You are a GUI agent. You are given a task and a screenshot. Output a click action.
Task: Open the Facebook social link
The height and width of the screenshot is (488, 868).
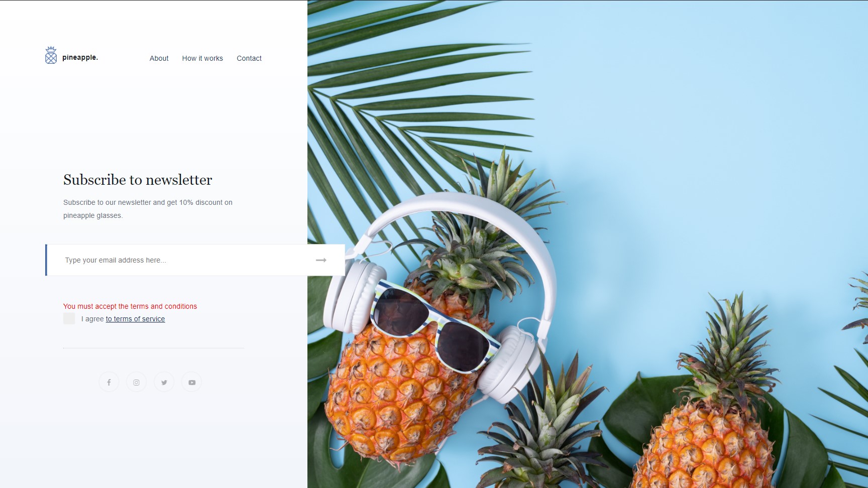point(109,382)
